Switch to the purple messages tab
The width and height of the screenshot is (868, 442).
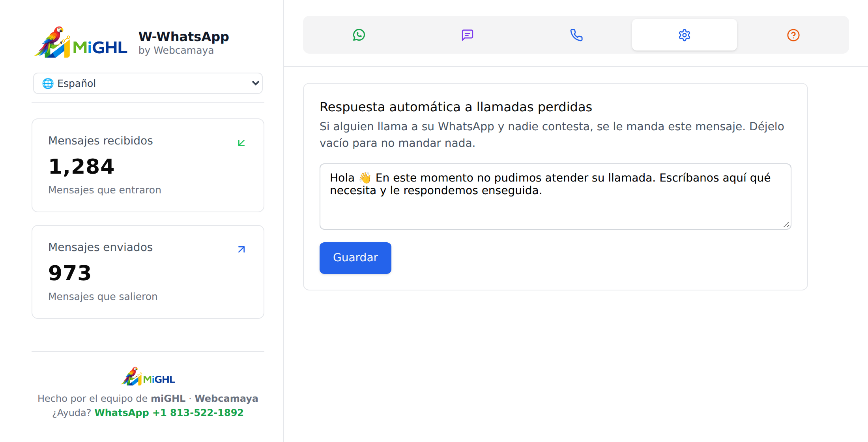pos(468,35)
